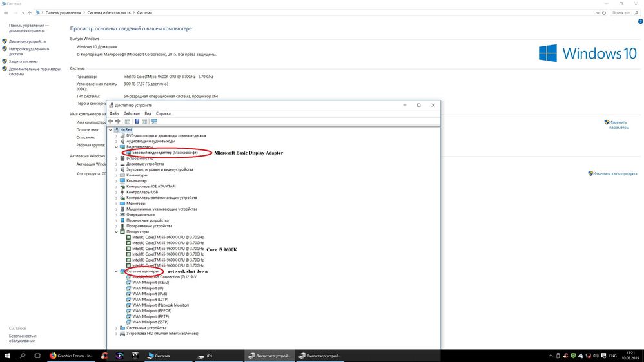Click the (E:) Explorer taskbar button

(x=206, y=356)
